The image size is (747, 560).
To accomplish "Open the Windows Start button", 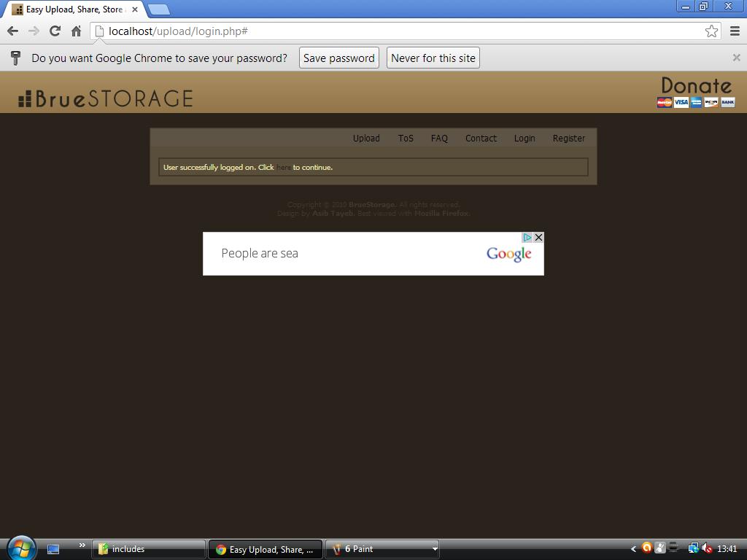I will pos(21,548).
